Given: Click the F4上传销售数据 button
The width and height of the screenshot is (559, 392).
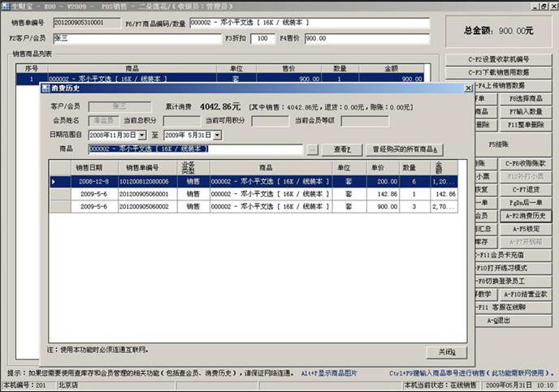Looking at the screenshot, I should tap(513, 86).
